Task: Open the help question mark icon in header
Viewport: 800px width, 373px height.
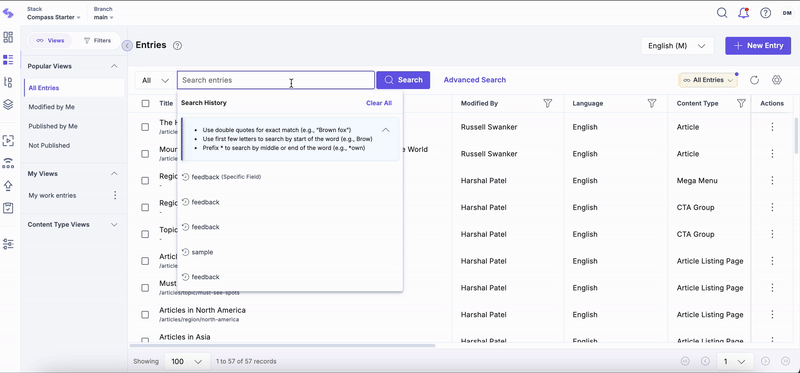Action: click(x=765, y=13)
